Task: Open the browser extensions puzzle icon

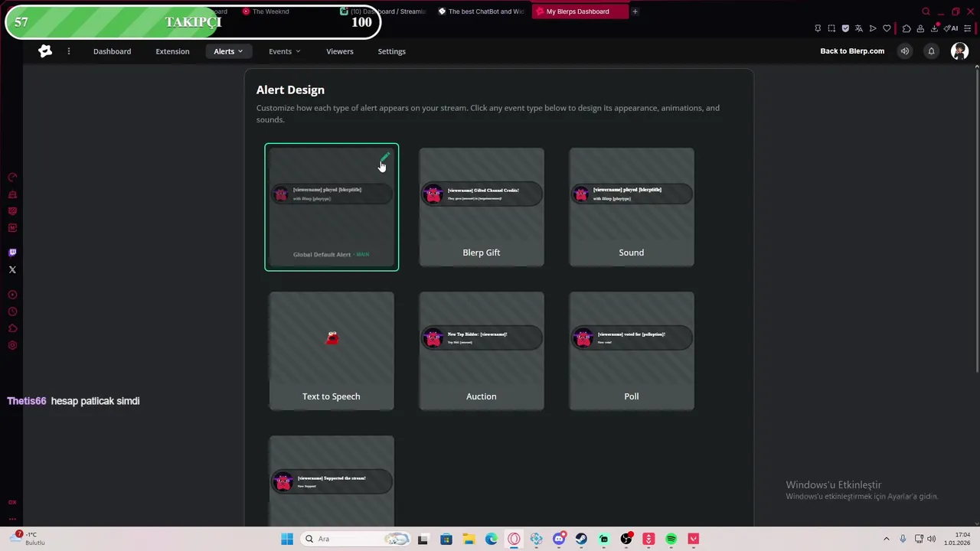Action: point(906,28)
